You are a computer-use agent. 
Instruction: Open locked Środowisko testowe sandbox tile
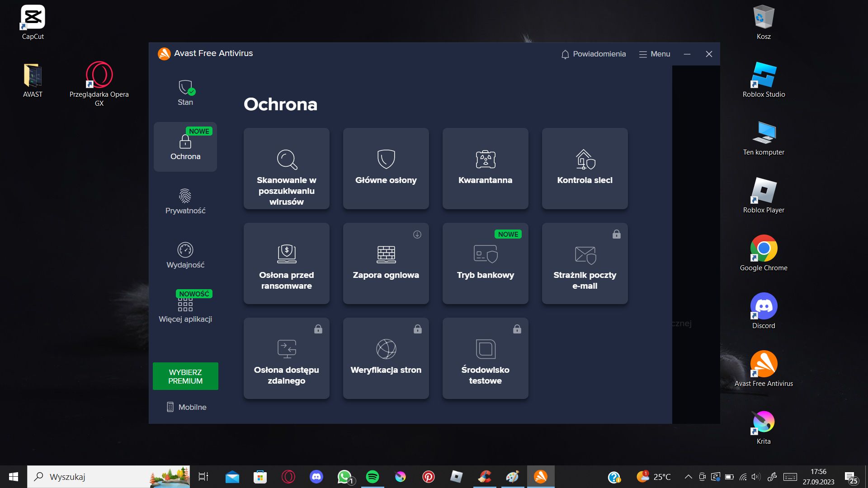click(x=485, y=358)
